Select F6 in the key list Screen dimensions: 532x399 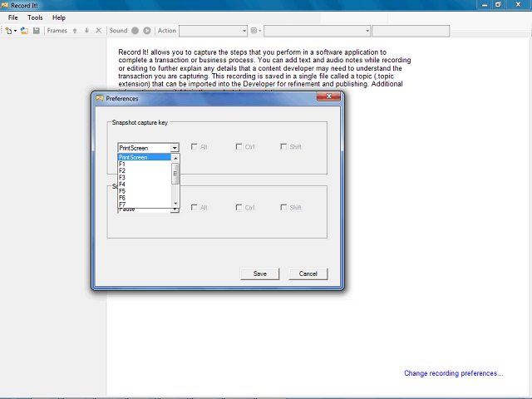tap(144, 198)
